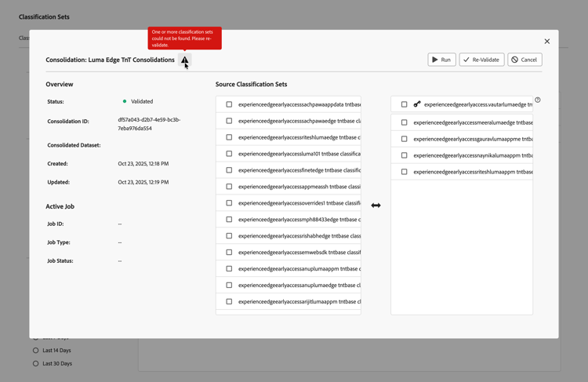
Task: Select Last 14 Days radio option
Action: pos(35,351)
